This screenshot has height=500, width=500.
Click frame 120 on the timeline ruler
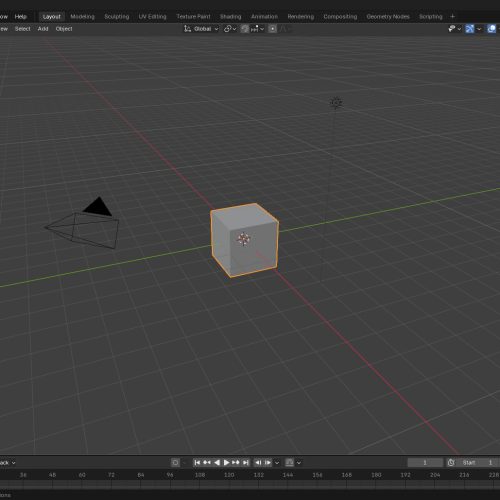coord(229,475)
